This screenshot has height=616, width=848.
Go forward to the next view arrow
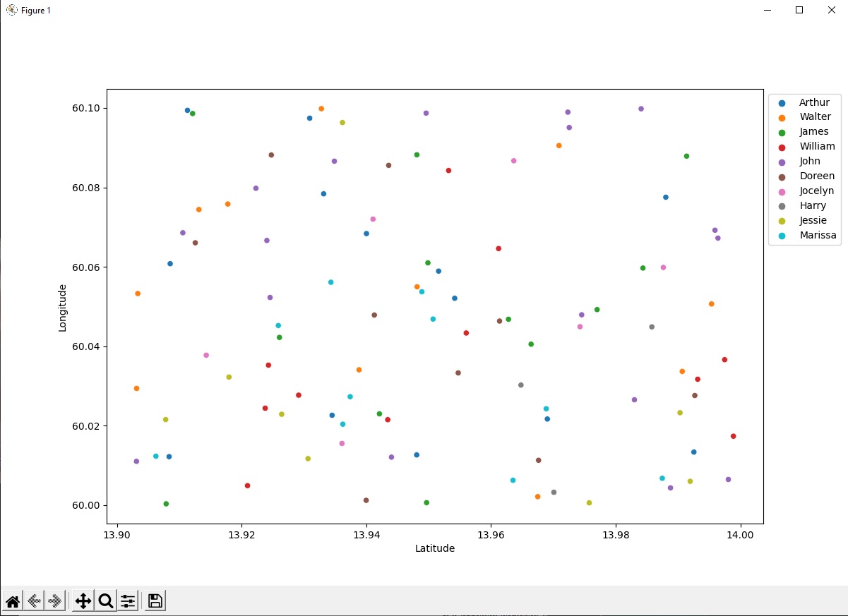(56, 601)
